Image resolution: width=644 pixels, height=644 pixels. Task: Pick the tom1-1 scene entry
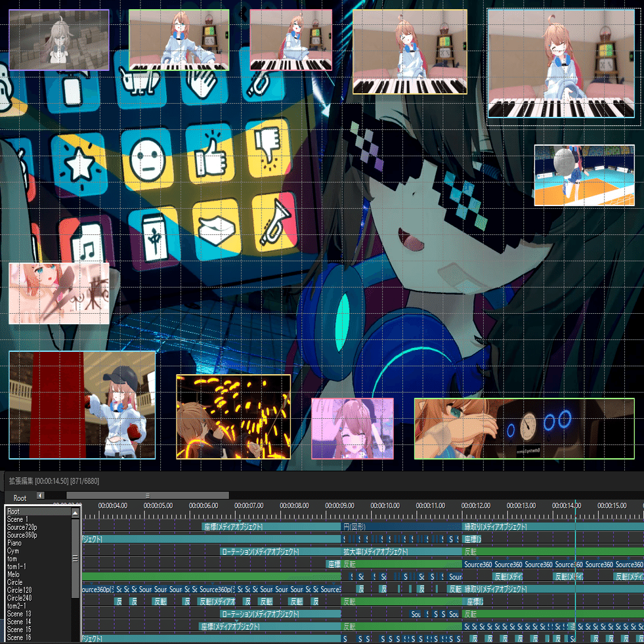[x=39, y=567]
